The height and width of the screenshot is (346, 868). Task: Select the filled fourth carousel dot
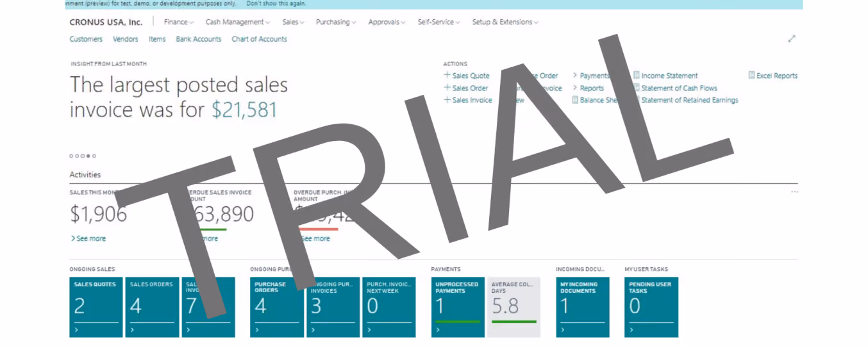[x=88, y=156]
